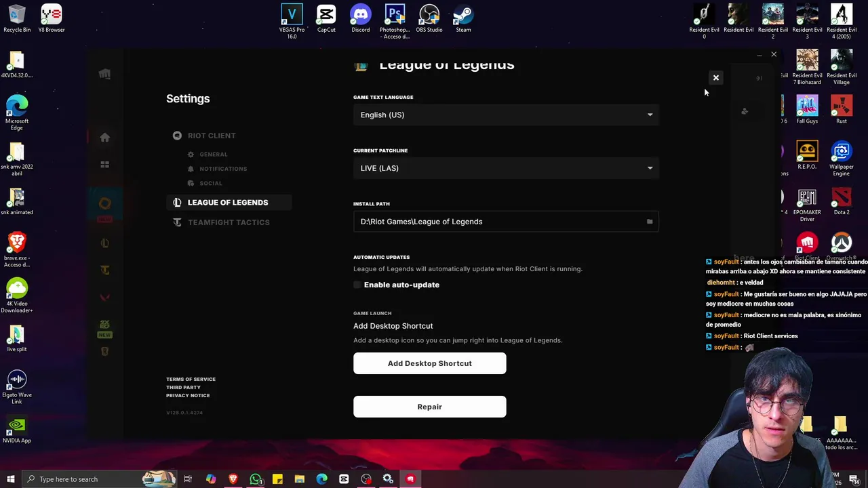Select the Steam desktop icon
Image resolution: width=868 pixels, height=488 pixels.
pyautogui.click(x=463, y=19)
